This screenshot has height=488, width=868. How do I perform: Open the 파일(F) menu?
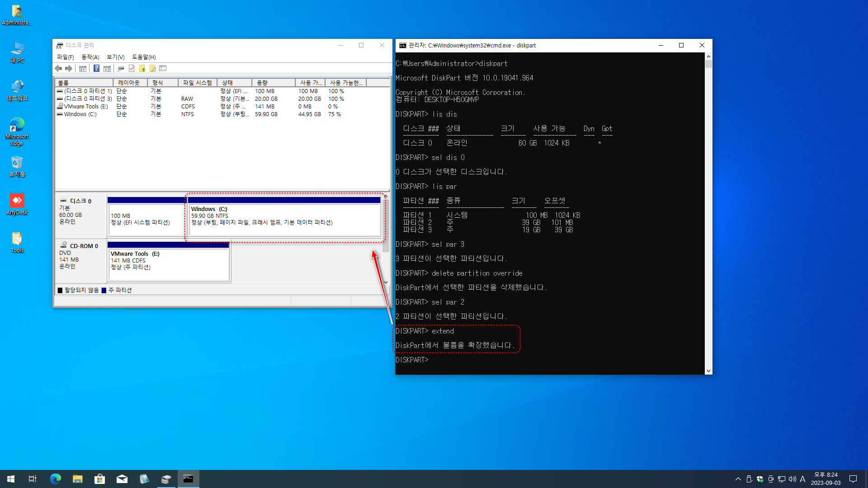click(66, 57)
